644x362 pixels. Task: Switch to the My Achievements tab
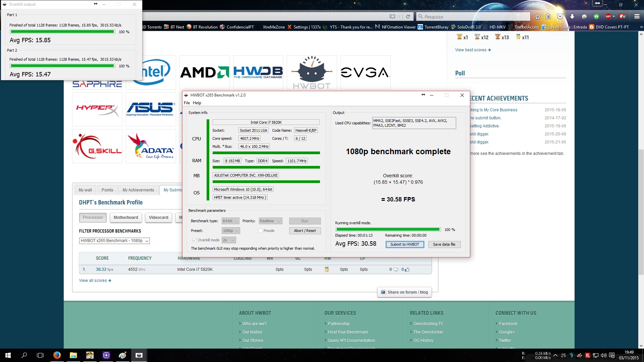pos(138,190)
